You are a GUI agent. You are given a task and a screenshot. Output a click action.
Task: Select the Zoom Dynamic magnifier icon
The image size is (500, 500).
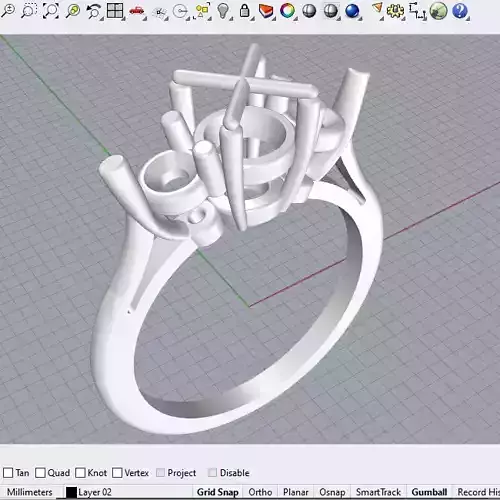click(8, 10)
